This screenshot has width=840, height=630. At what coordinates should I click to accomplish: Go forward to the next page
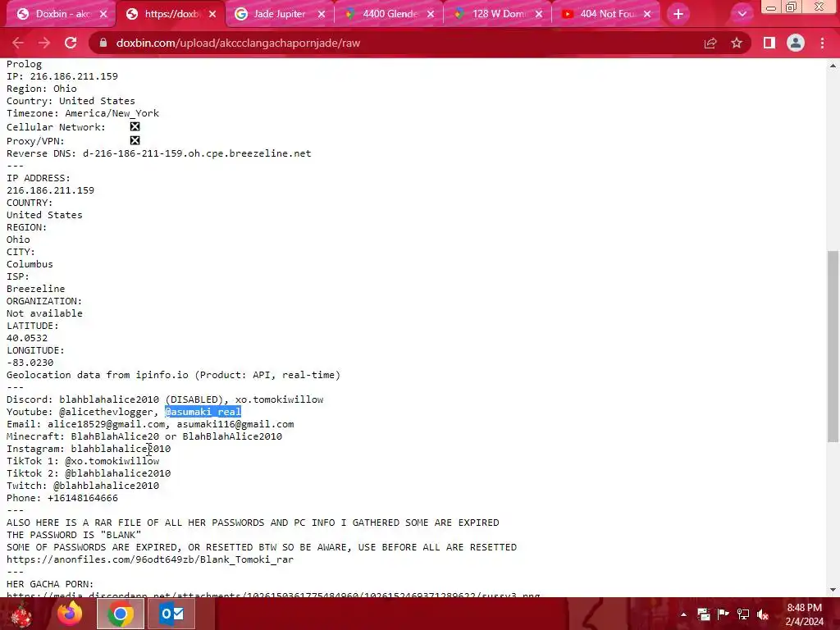pos(44,43)
